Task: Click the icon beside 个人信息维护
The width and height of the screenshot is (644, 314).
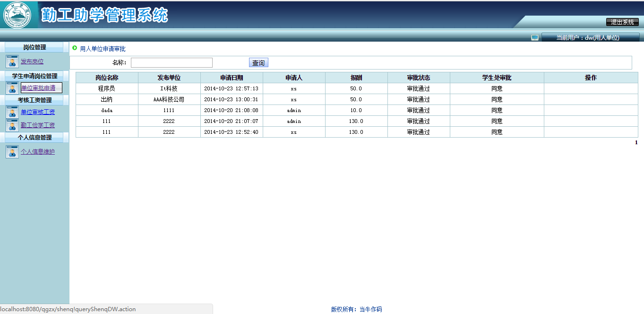Action: coord(12,152)
